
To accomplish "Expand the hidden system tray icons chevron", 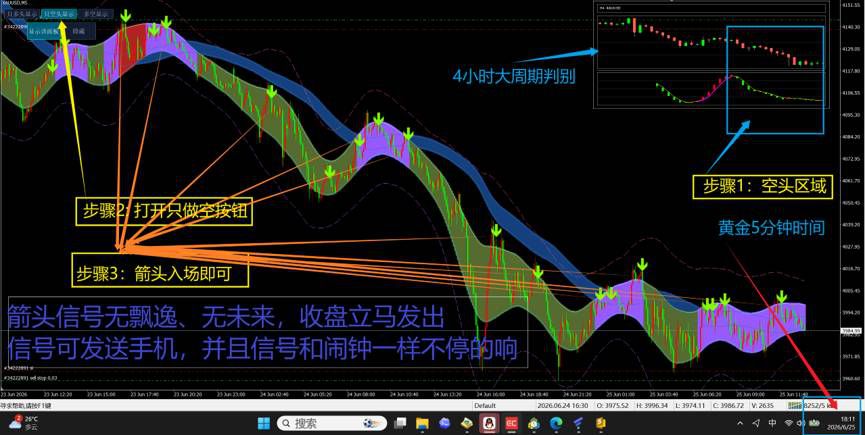I will (741, 423).
